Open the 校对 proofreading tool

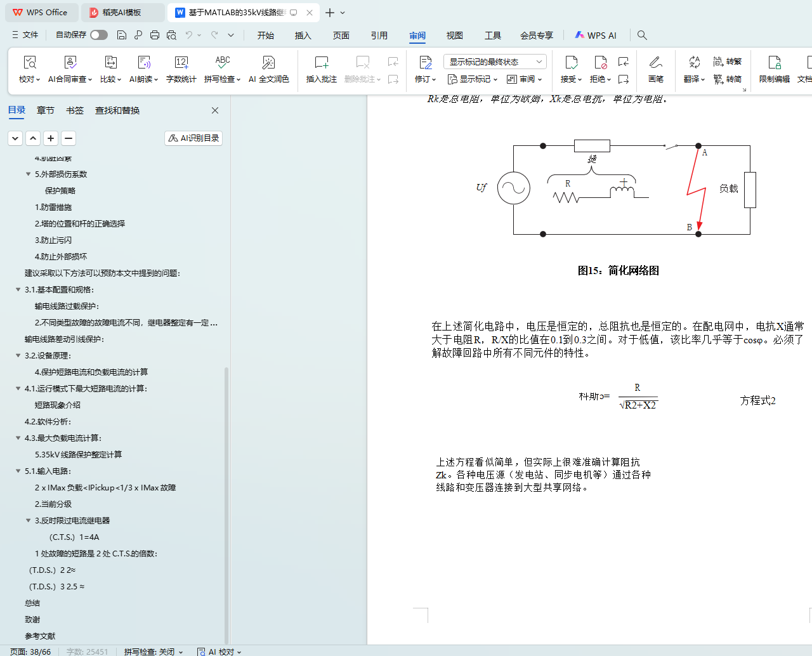[29, 70]
